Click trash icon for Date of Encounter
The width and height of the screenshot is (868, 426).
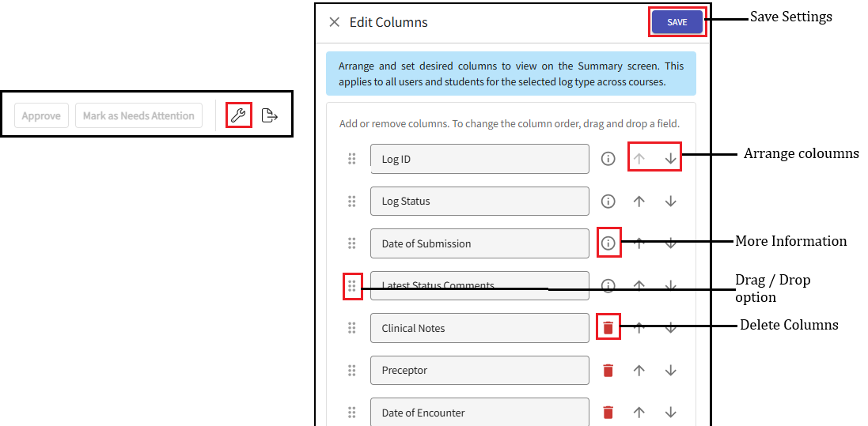click(x=608, y=413)
